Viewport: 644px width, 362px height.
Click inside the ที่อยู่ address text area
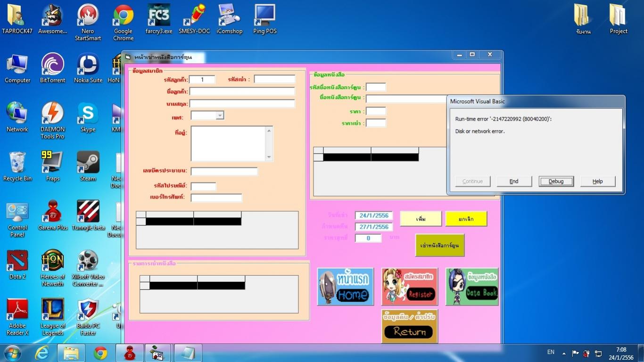click(229, 144)
